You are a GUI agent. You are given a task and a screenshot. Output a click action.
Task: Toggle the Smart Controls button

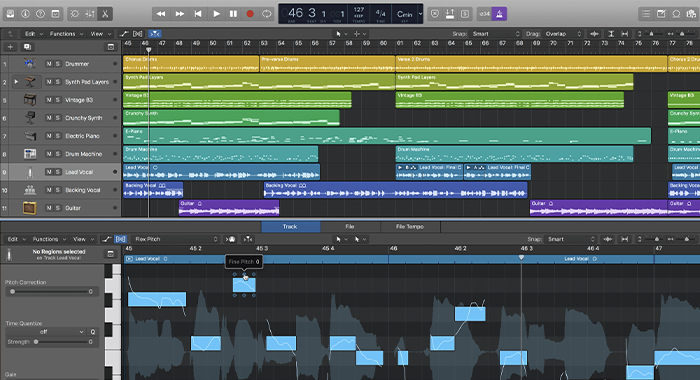tap(75, 14)
